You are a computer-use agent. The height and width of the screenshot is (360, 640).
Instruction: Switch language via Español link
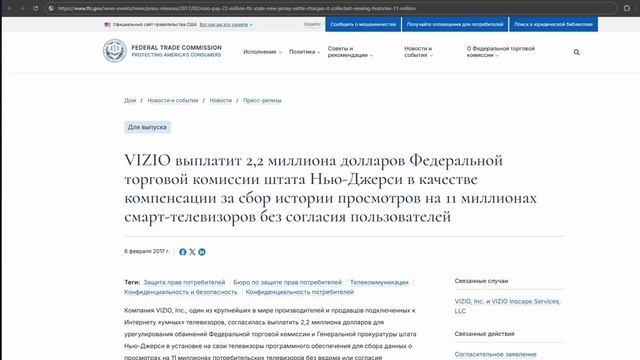pyautogui.click(x=312, y=24)
